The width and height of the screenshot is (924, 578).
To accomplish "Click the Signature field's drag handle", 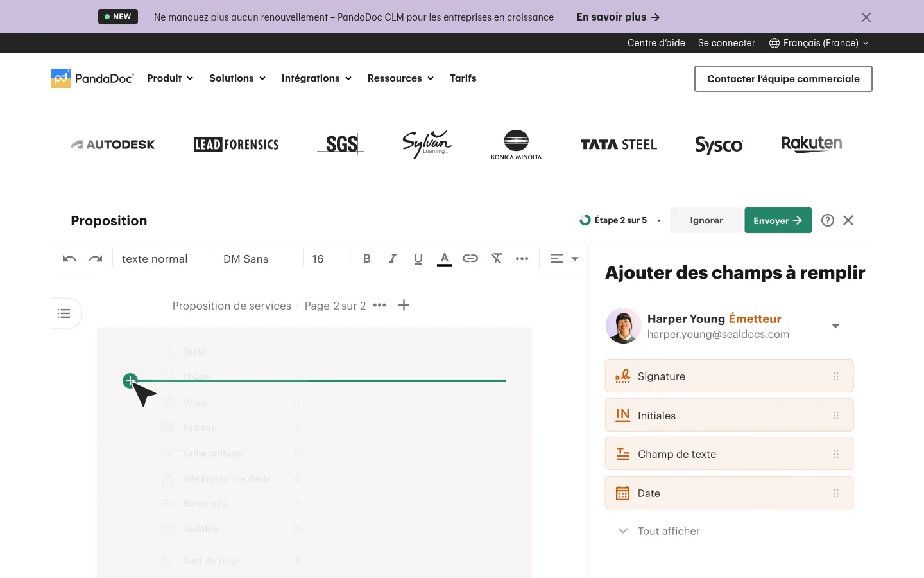I will coord(836,376).
